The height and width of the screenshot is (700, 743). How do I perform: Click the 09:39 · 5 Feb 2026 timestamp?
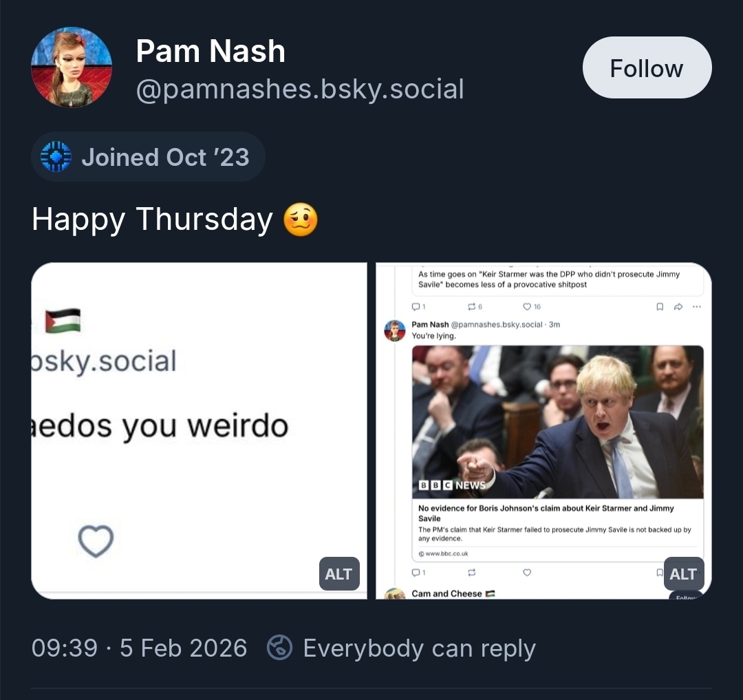139,648
